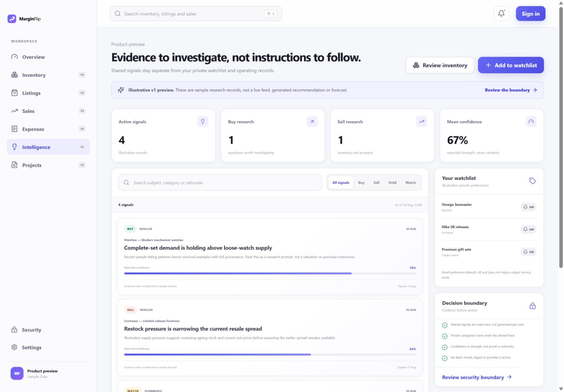Viewport: 564px width, 392px height.
Task: Select the Buy filter tab
Action: click(361, 183)
